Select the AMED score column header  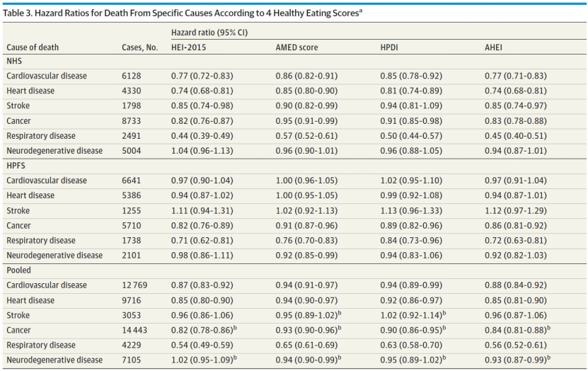pyautogui.click(x=296, y=47)
